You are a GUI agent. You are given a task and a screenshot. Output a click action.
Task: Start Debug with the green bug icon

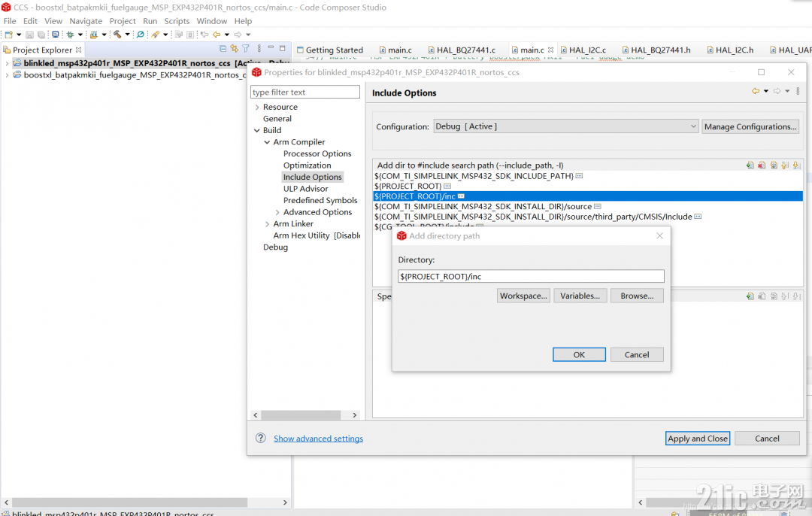[x=71, y=35]
